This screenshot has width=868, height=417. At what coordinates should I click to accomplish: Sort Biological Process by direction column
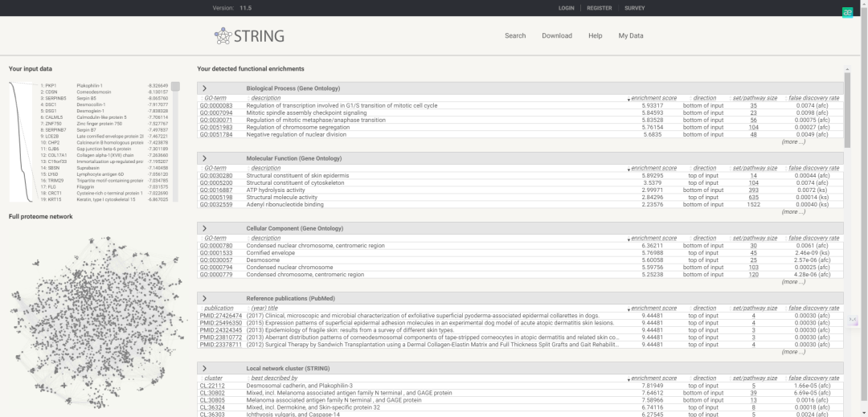point(703,98)
